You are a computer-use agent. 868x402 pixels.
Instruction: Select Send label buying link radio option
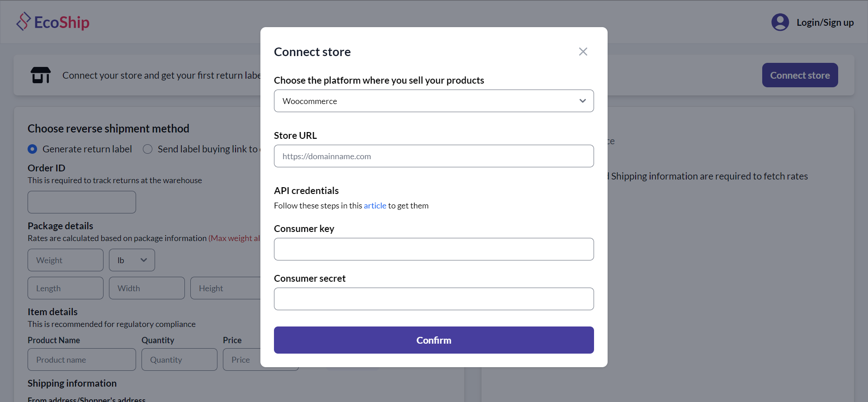(x=148, y=149)
